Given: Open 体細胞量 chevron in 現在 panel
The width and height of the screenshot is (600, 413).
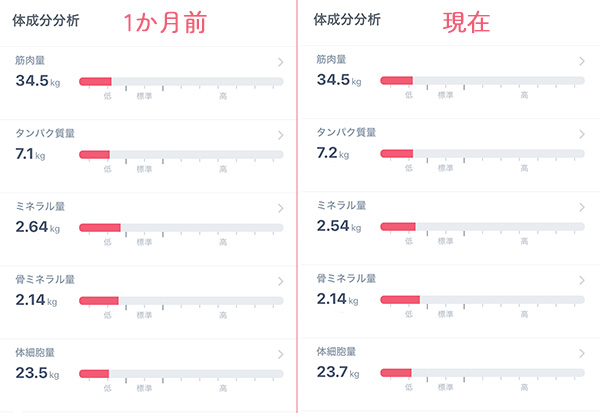Looking at the screenshot, I should click(x=582, y=353).
